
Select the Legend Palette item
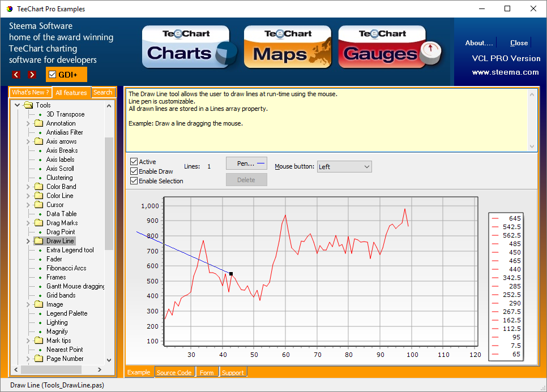pyautogui.click(x=67, y=313)
